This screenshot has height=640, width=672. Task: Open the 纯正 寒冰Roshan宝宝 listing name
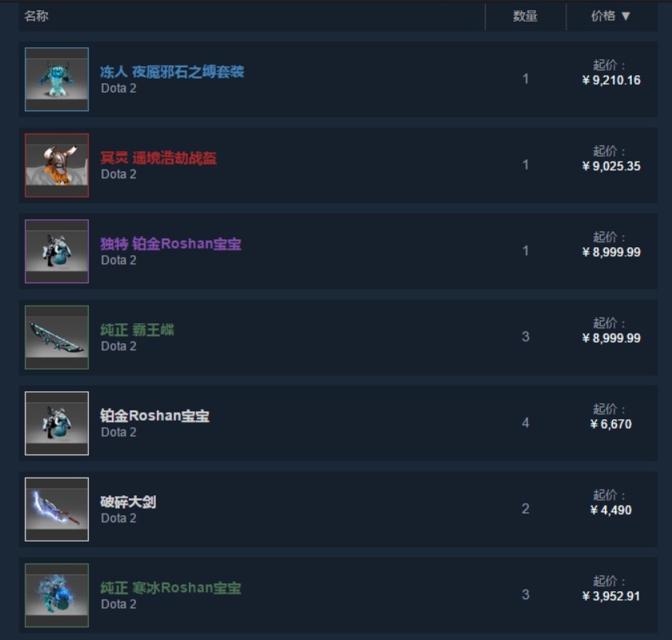tap(170, 588)
